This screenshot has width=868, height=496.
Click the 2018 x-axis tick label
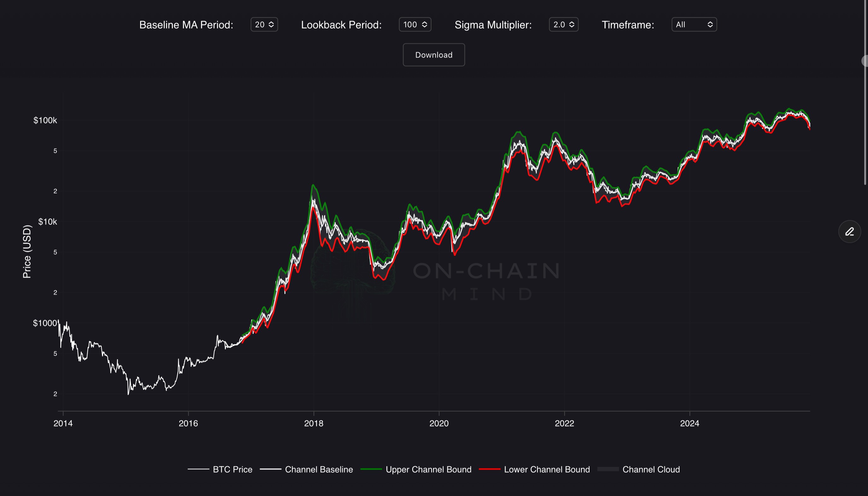click(x=313, y=423)
